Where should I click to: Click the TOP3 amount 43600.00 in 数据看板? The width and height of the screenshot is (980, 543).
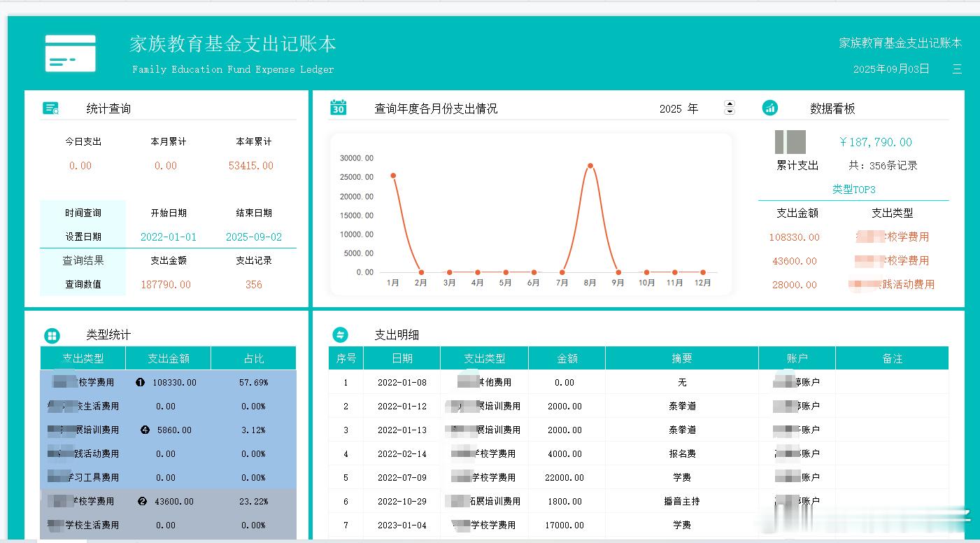pyautogui.click(x=794, y=261)
